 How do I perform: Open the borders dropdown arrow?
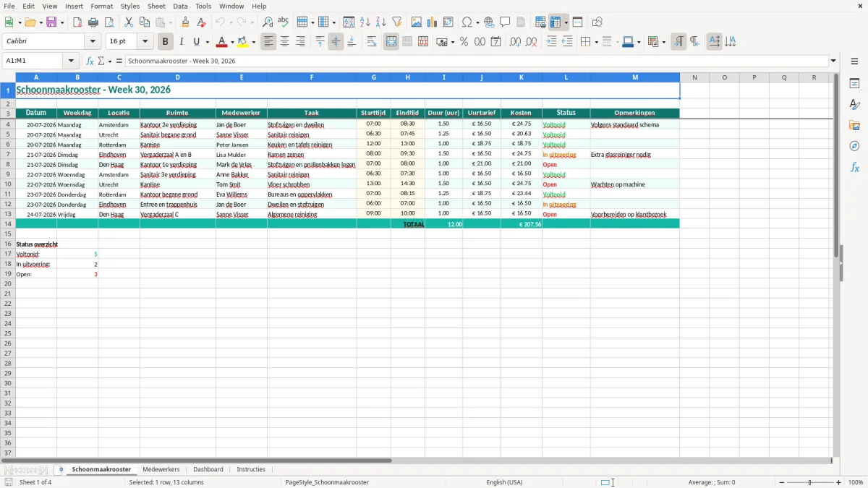click(x=596, y=42)
